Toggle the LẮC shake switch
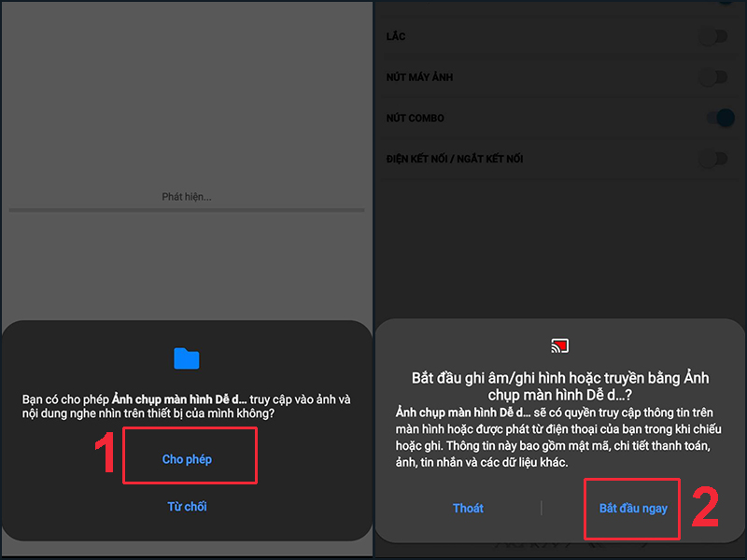The height and width of the screenshot is (560, 747). 713,36
